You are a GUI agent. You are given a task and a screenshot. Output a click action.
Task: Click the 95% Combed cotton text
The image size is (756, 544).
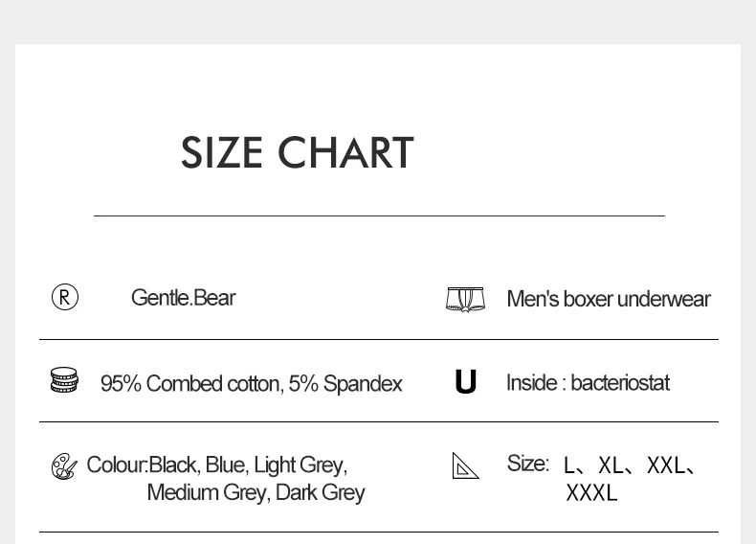tap(190, 384)
